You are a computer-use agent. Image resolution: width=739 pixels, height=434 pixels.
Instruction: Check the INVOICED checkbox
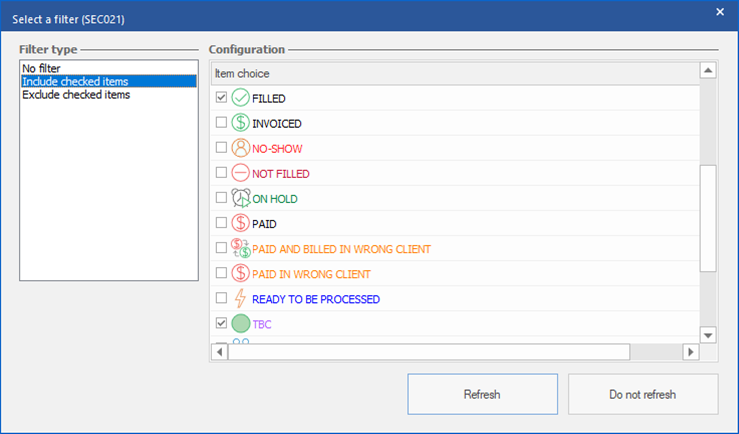(x=221, y=124)
